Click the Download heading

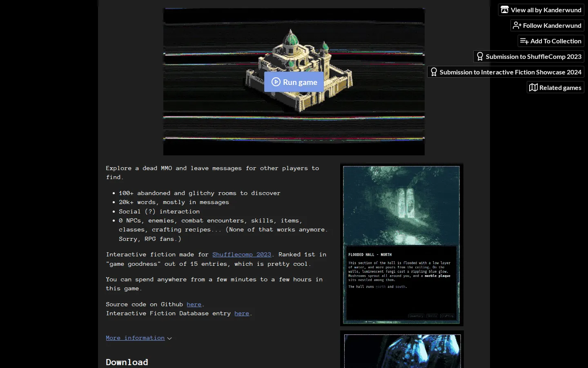click(x=127, y=362)
